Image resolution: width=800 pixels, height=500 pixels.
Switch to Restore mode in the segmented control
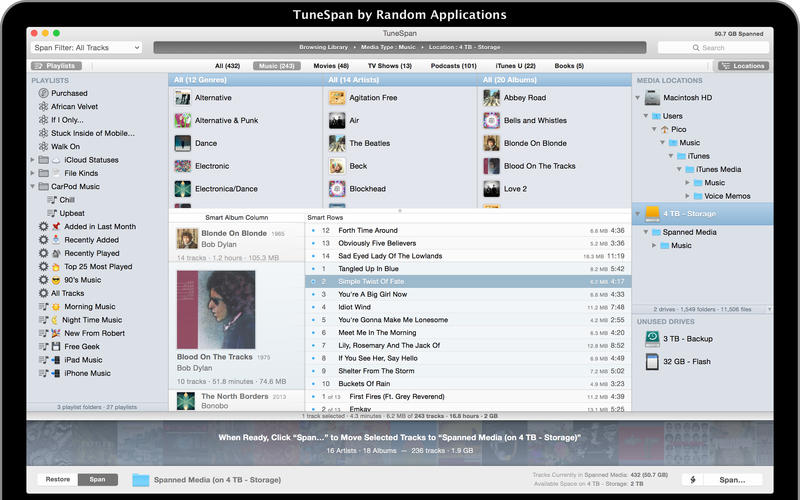[x=58, y=479]
